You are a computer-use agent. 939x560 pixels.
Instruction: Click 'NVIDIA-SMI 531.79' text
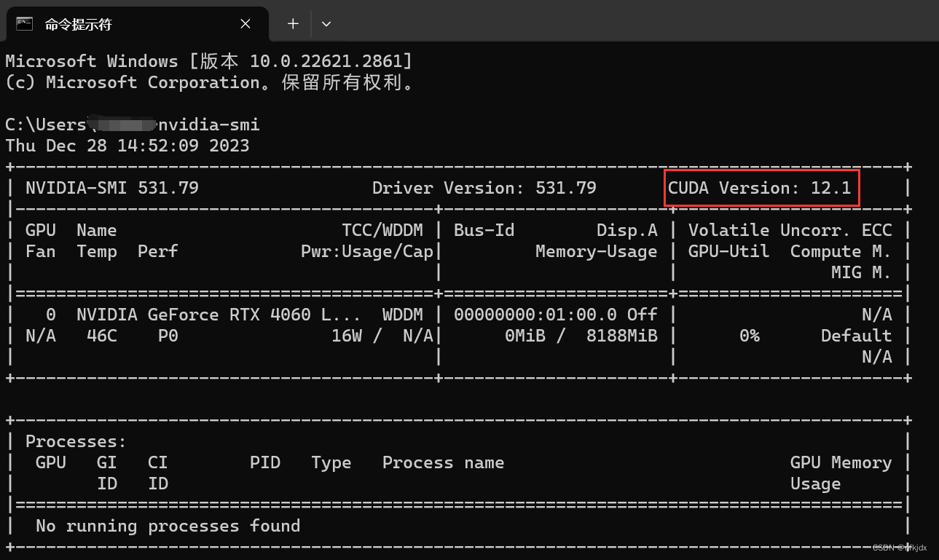tap(112, 188)
